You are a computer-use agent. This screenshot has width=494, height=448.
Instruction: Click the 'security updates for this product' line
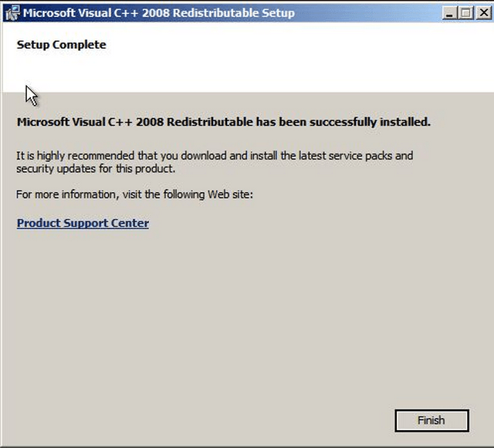click(96, 169)
